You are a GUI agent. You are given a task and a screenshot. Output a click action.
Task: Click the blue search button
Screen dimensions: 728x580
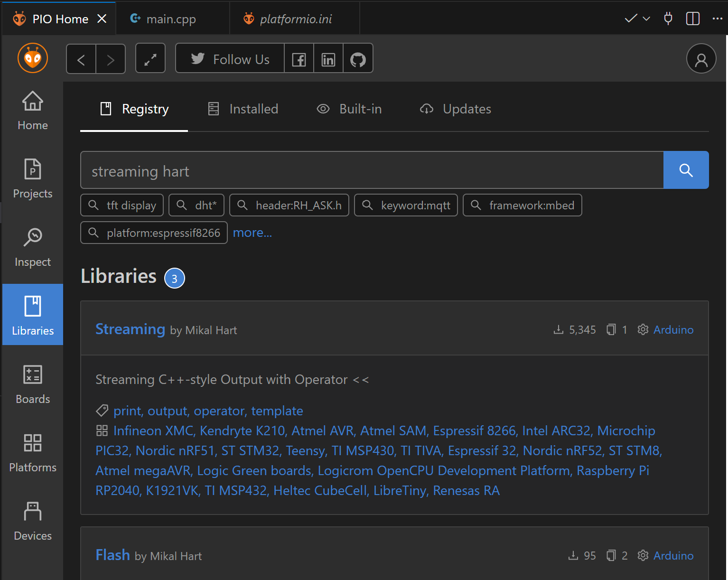[x=686, y=170]
